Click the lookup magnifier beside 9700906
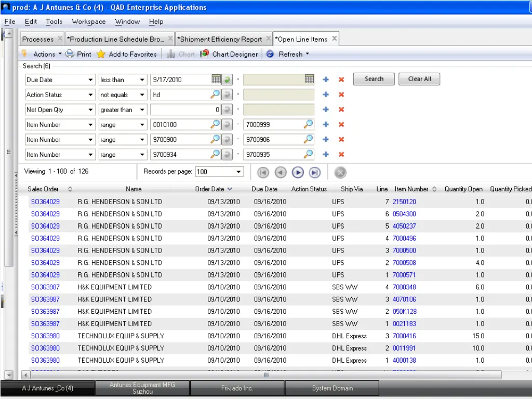This screenshot has width=532, height=399. coord(308,139)
